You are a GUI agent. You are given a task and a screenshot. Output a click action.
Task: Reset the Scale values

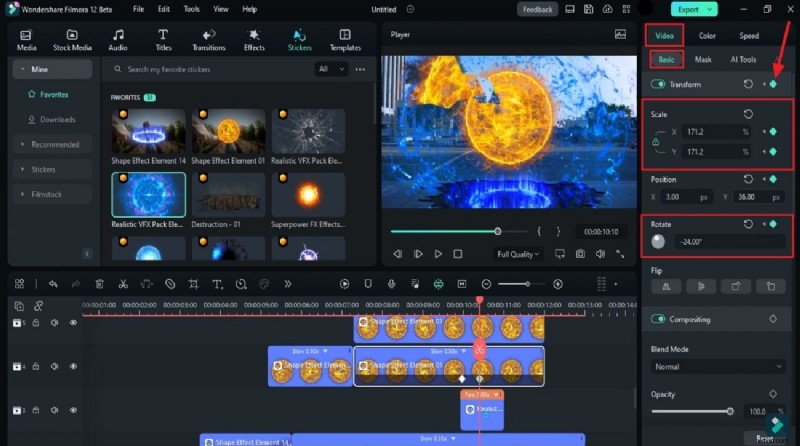[748, 114]
